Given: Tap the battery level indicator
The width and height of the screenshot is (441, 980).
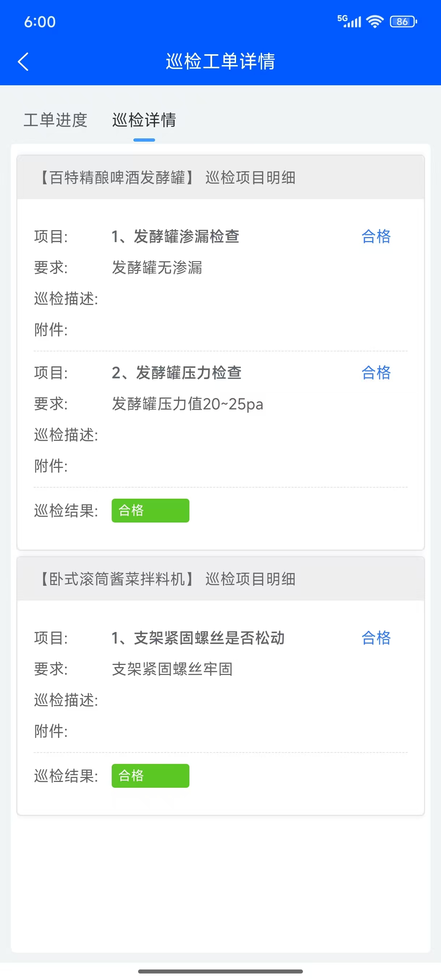Looking at the screenshot, I should coord(403,22).
